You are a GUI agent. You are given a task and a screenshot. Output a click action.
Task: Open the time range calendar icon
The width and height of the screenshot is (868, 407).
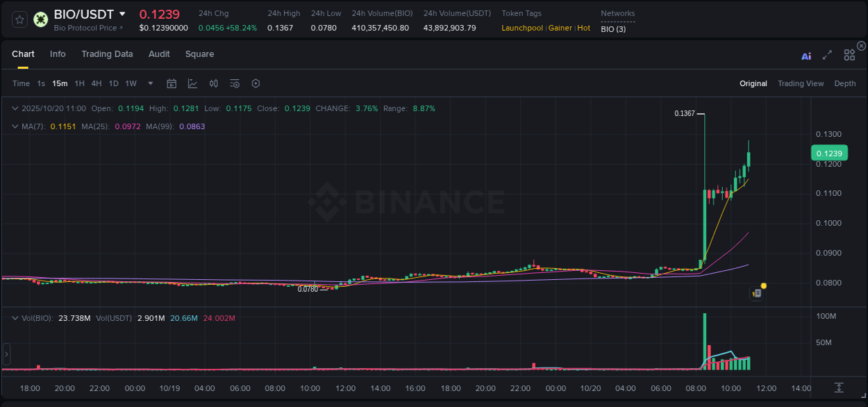click(172, 83)
